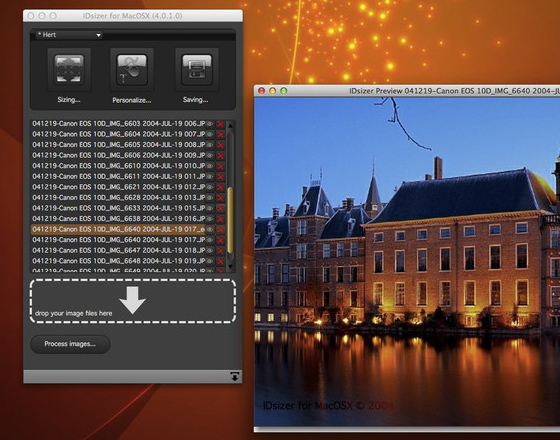
Task: Zoom the IDsizer Preview window (green button)
Action: click(x=284, y=91)
